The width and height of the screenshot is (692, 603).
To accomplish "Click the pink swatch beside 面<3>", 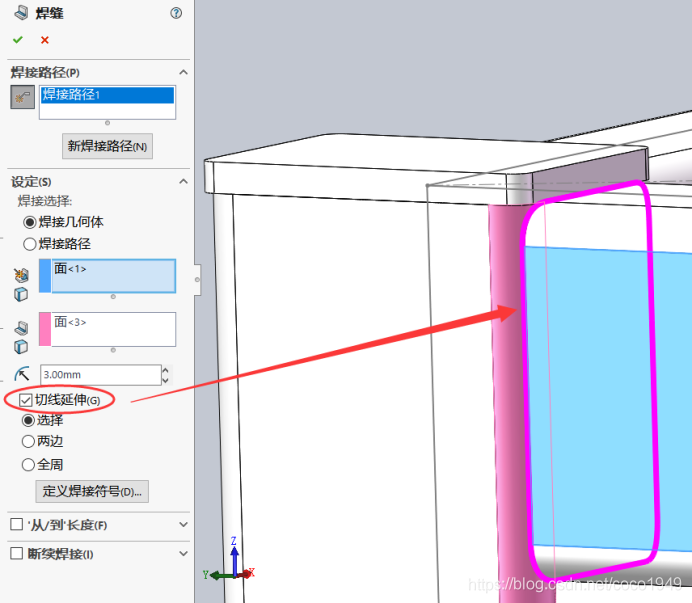I will (x=45, y=329).
